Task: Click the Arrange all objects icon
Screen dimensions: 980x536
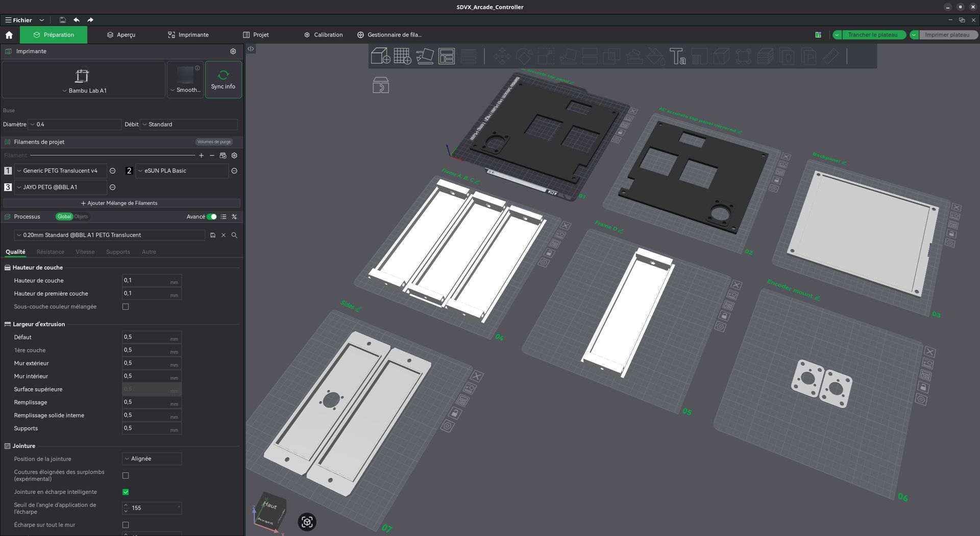Action: point(447,56)
